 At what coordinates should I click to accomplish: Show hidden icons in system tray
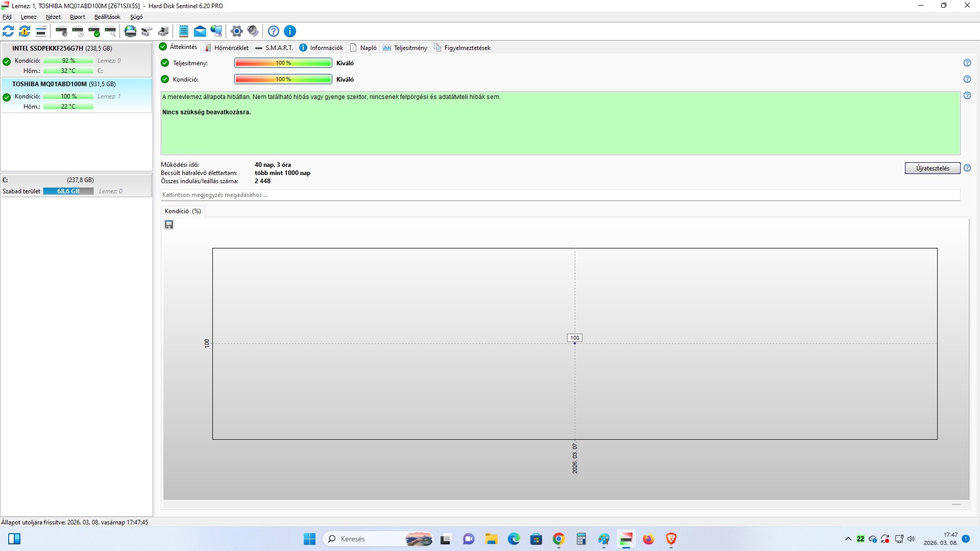click(x=848, y=539)
